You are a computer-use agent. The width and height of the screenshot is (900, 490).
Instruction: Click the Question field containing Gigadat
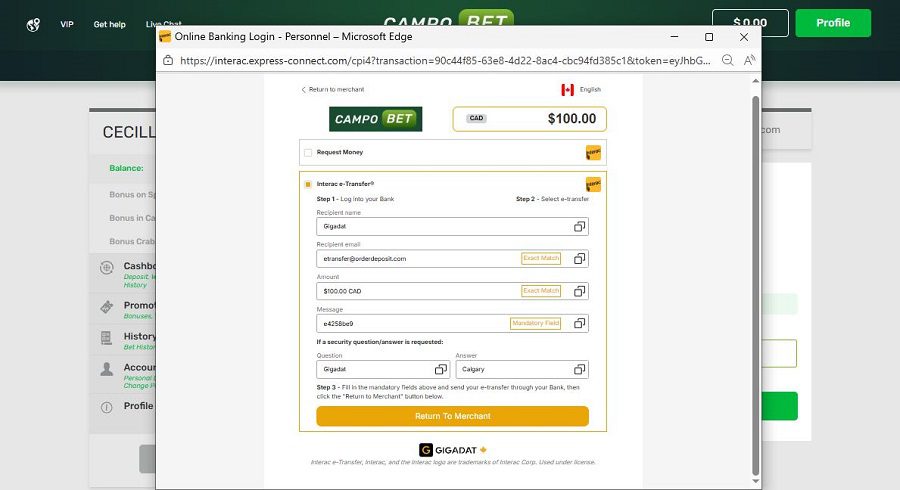383,370
